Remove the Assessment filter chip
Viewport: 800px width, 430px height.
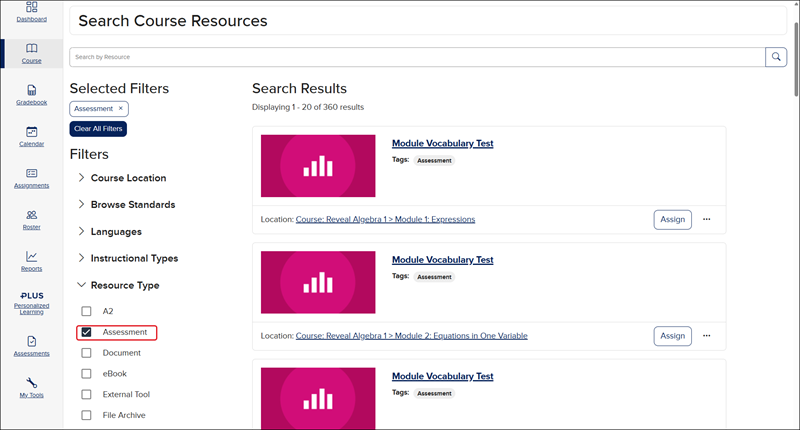(121, 108)
